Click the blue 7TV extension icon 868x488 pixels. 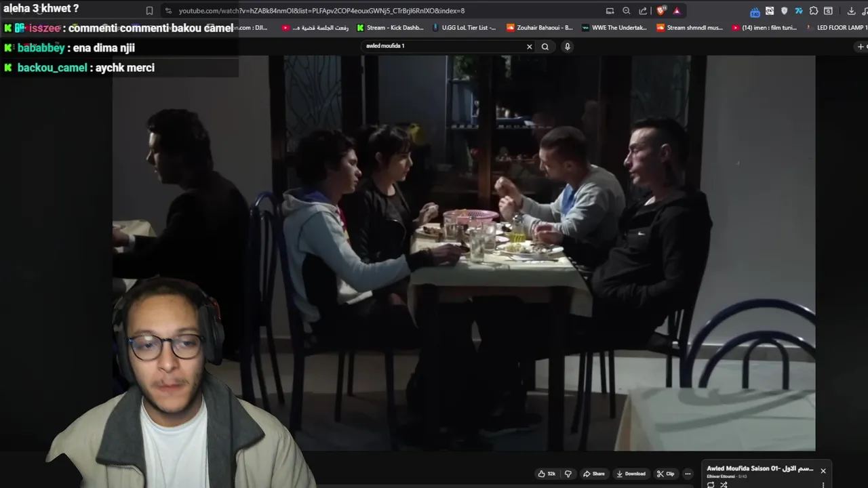coord(799,11)
